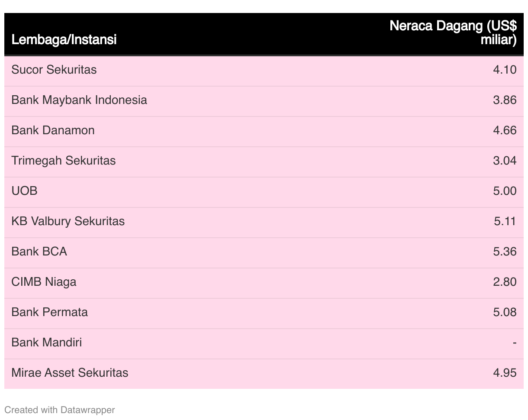
Task: Click the Bank Mandiri row label
Action: coord(47,342)
